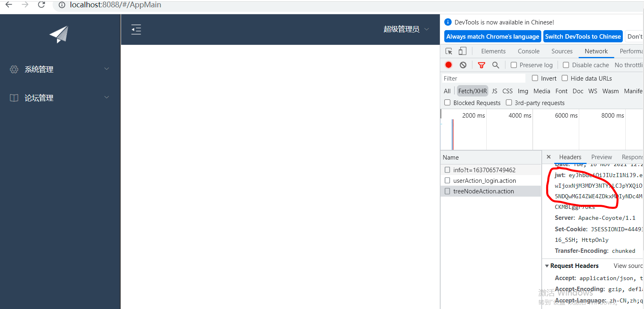Open the 超级管理员 user dropdown
The image size is (644, 309).
[406, 29]
